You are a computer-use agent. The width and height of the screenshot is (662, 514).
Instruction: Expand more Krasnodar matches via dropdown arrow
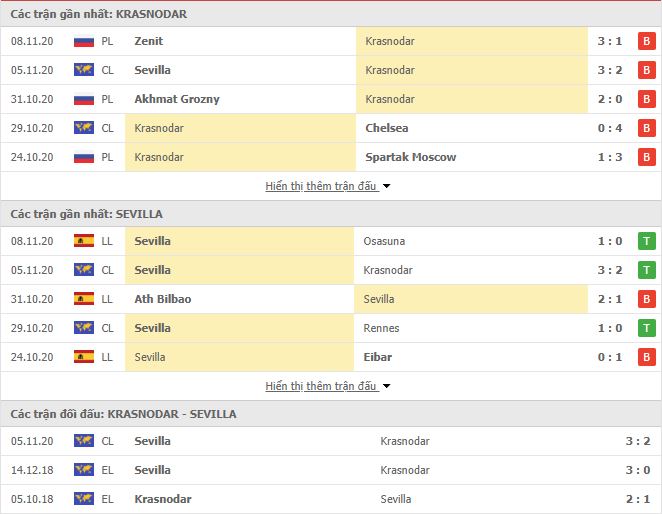(x=386, y=186)
